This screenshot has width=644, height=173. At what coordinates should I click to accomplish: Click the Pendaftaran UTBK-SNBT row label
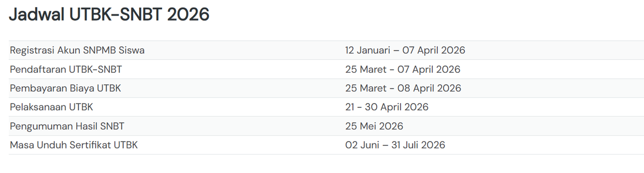pos(66,69)
